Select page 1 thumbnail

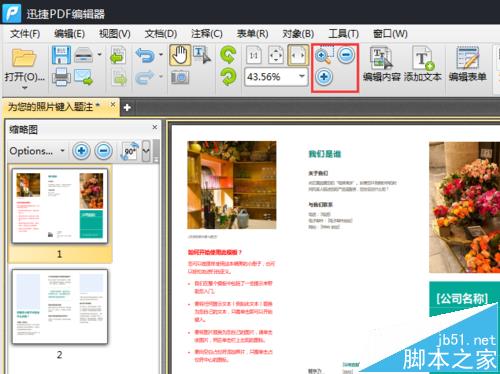(60, 206)
